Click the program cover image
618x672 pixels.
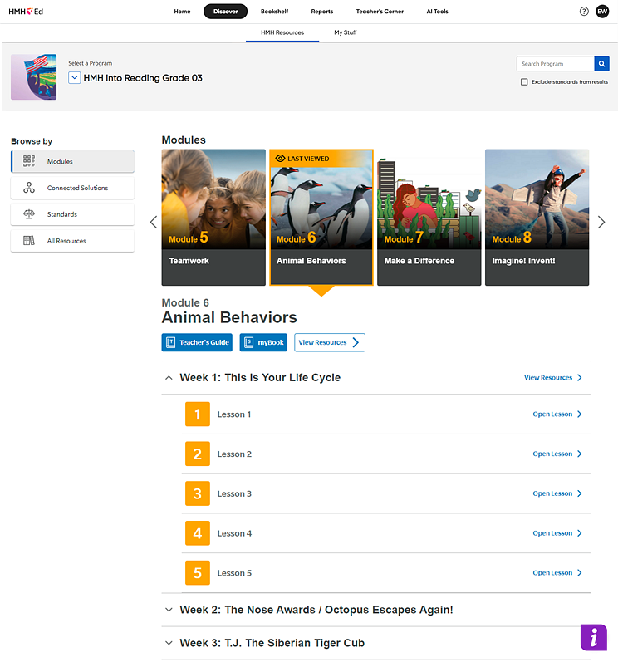[x=34, y=77]
